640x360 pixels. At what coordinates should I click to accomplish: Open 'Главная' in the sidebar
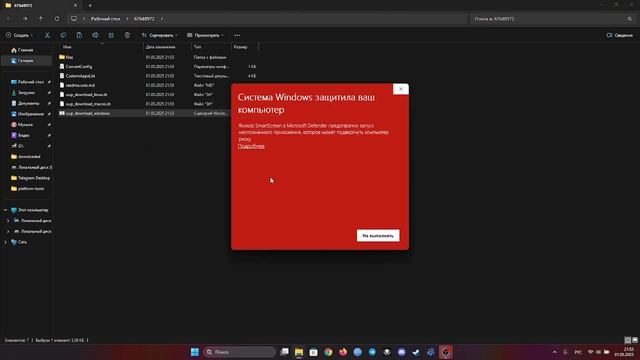click(26, 50)
